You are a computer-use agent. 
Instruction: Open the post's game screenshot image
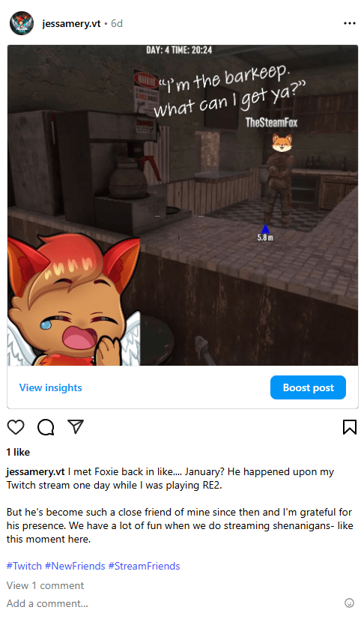(x=183, y=205)
